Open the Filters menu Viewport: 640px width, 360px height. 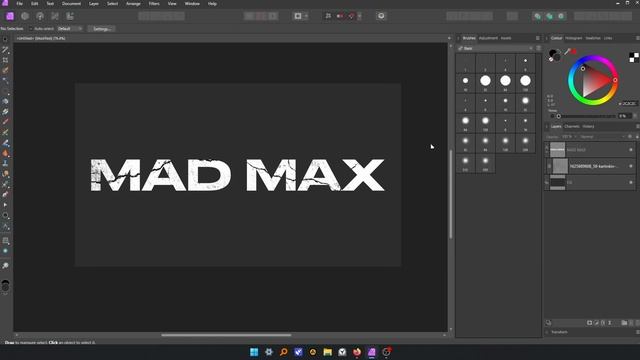pos(154,4)
